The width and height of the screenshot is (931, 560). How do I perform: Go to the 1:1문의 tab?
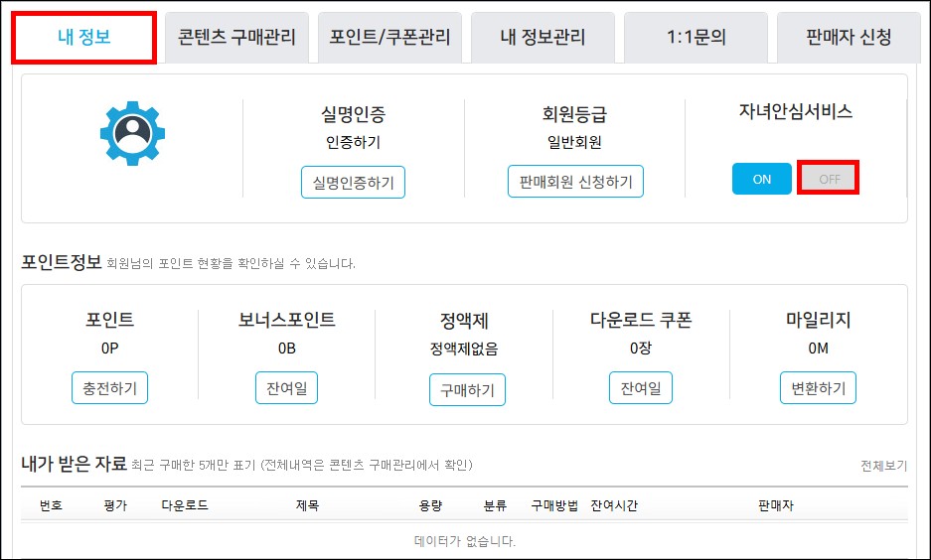[696, 38]
